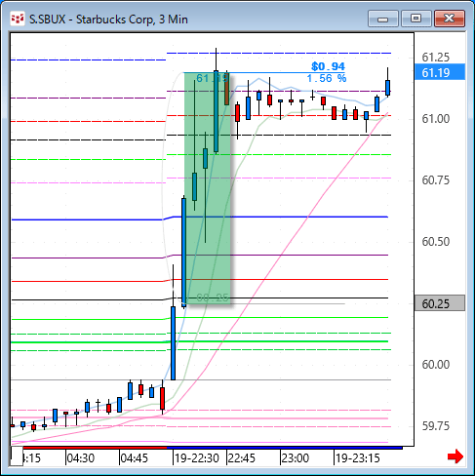Viewport: 475px width, 476px height.
Task: Click the 60.75 price axis label
Action: pyautogui.click(x=435, y=180)
